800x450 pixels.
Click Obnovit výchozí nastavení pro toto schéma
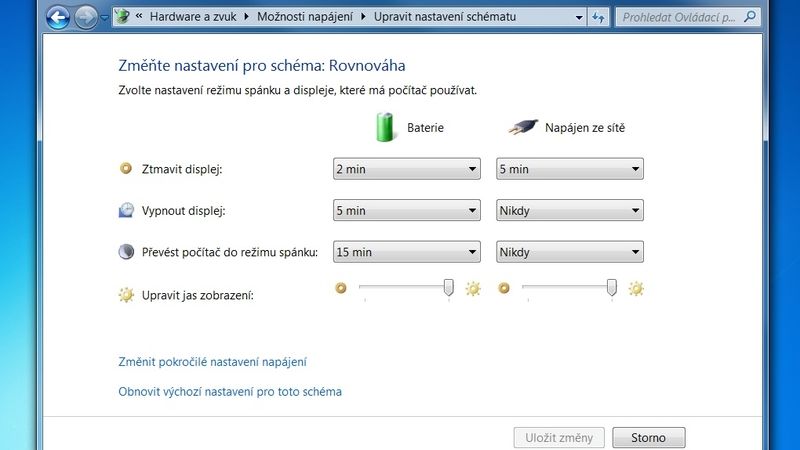(x=230, y=392)
